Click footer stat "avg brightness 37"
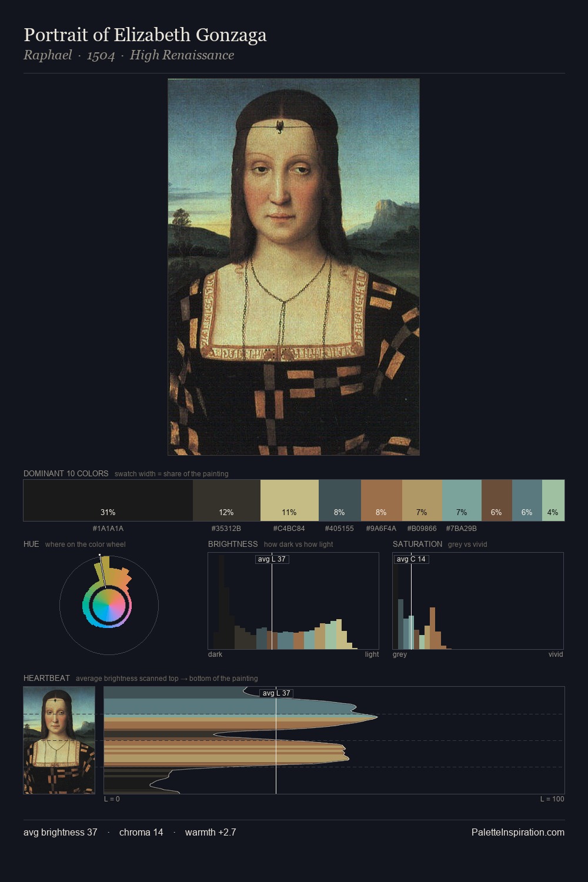The width and height of the screenshot is (588, 882). coord(61,833)
